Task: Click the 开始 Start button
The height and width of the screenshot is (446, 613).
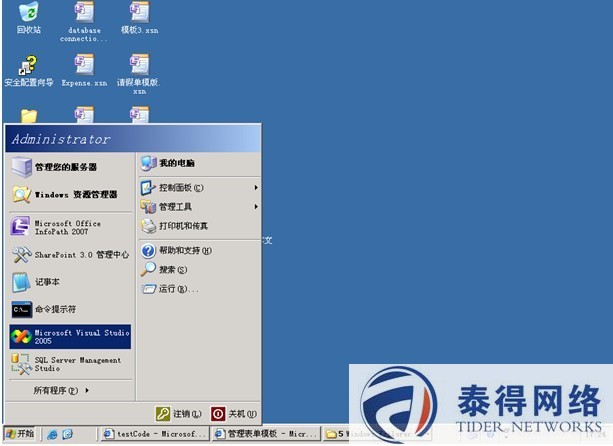Action: point(20,434)
